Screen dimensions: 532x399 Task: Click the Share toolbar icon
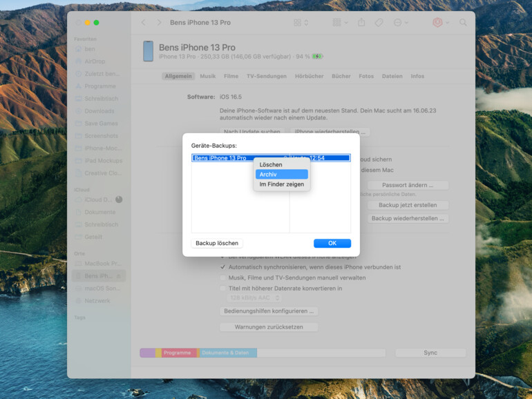point(361,22)
